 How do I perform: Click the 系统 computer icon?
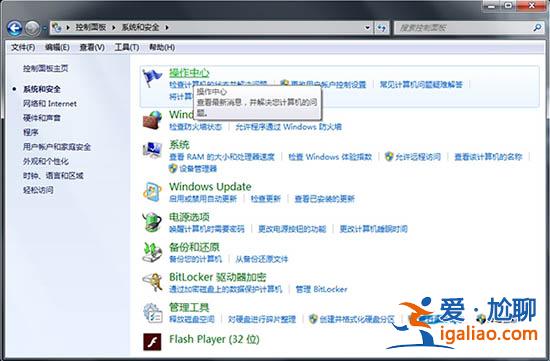point(152,150)
